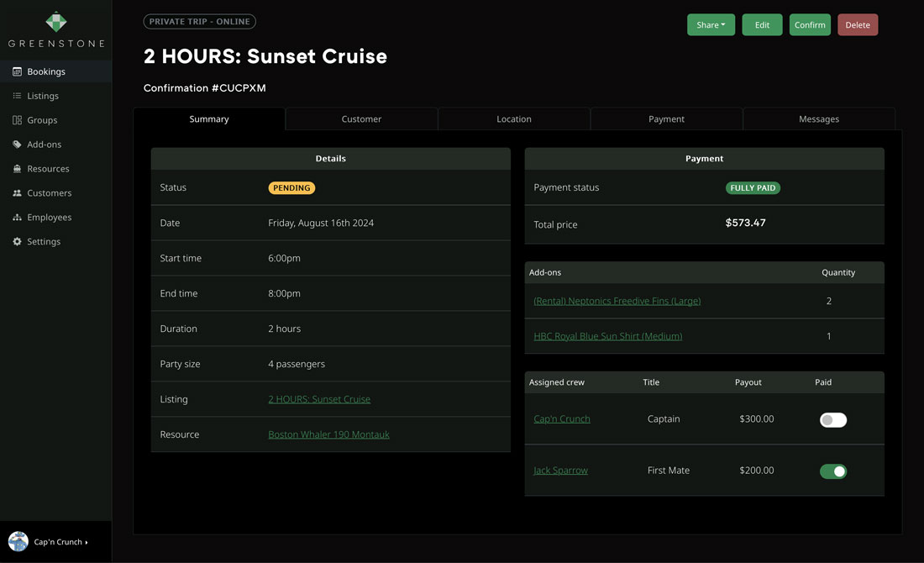The width and height of the screenshot is (924, 563).
Task: Open the Boston Whaler 190 Montauk link
Action: [328, 434]
